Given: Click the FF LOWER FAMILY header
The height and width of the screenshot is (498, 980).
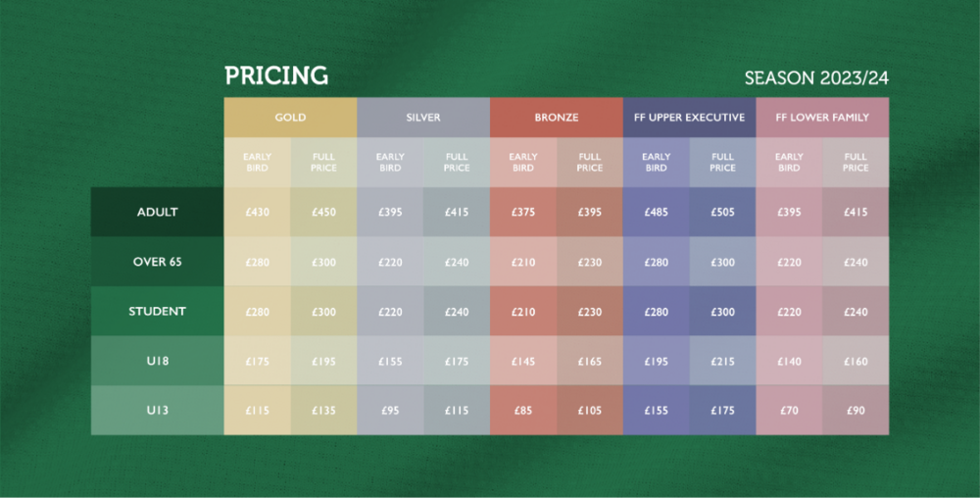Looking at the screenshot, I should (822, 118).
